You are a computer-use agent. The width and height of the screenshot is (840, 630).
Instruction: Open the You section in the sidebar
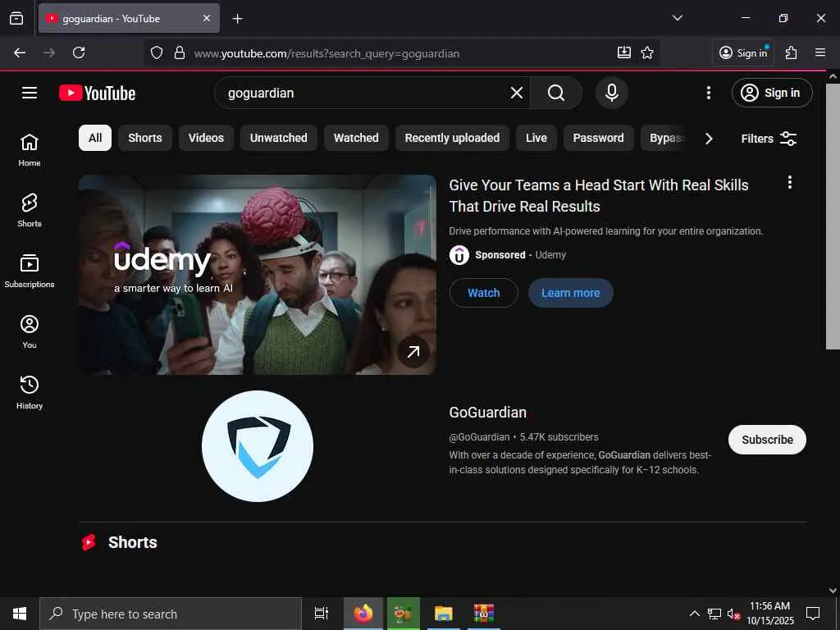[30, 331]
